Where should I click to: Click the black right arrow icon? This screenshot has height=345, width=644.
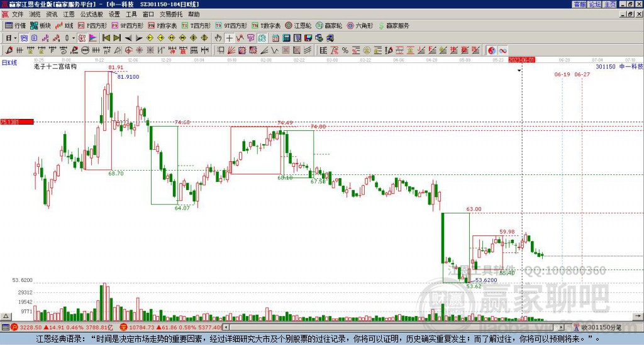coord(139,38)
